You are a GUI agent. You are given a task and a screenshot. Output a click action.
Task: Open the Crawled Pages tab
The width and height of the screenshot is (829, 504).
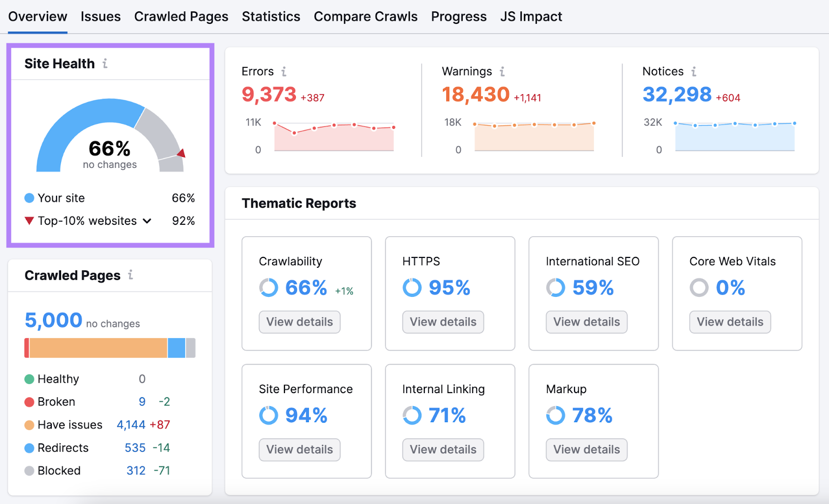tap(181, 17)
